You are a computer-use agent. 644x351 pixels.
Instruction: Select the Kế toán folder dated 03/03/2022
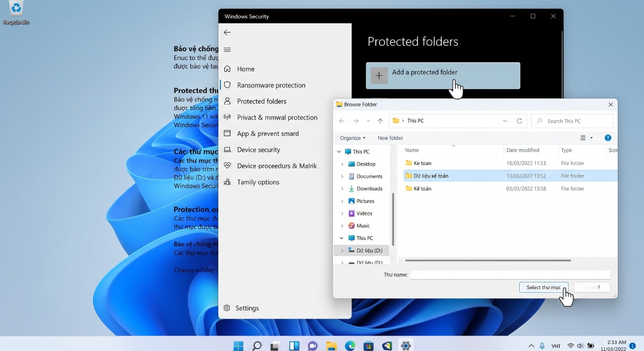[510, 189]
